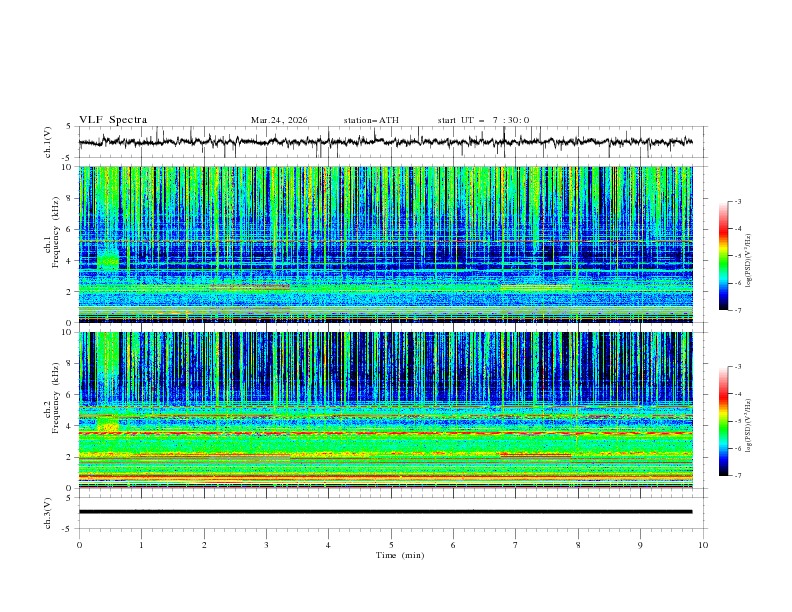Click the -3 label on ch.1 colorbar
792x612 pixels.
pyautogui.click(x=738, y=202)
